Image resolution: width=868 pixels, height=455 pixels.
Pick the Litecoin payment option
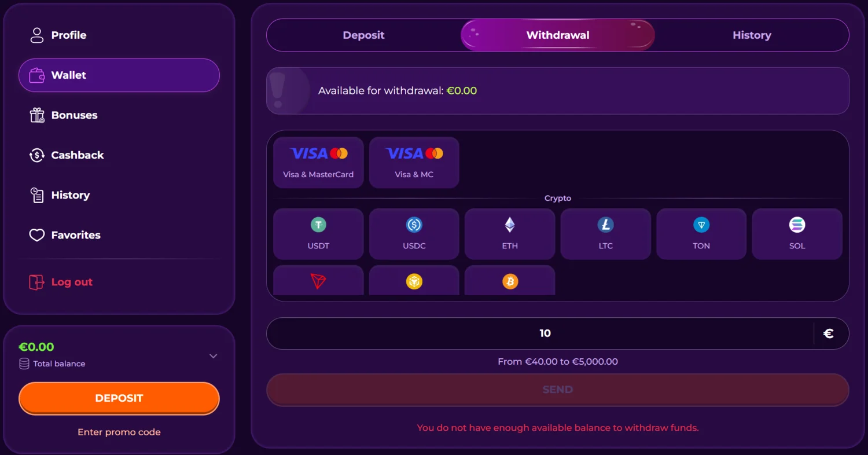605,233
